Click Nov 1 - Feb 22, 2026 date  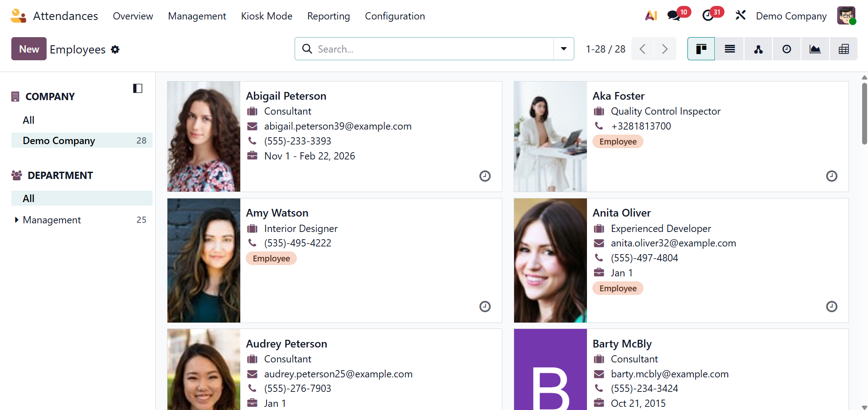pyautogui.click(x=310, y=156)
